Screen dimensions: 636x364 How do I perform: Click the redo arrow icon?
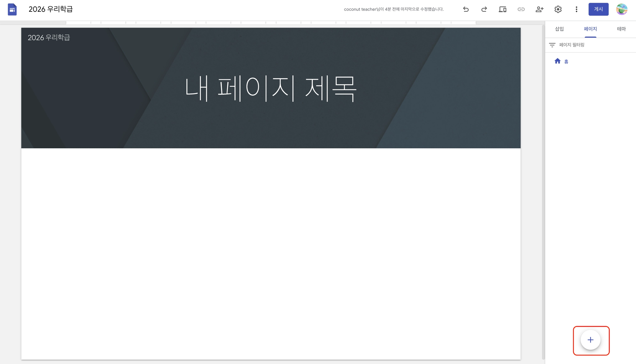(484, 9)
